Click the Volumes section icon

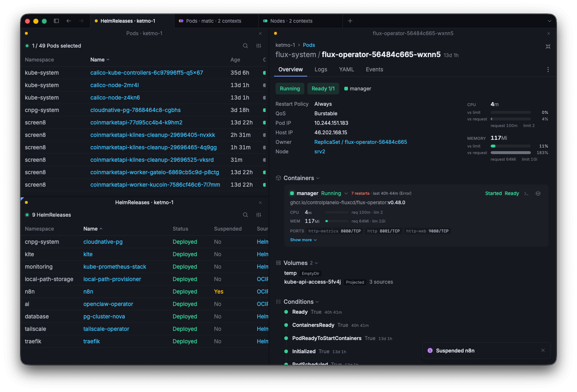278,263
